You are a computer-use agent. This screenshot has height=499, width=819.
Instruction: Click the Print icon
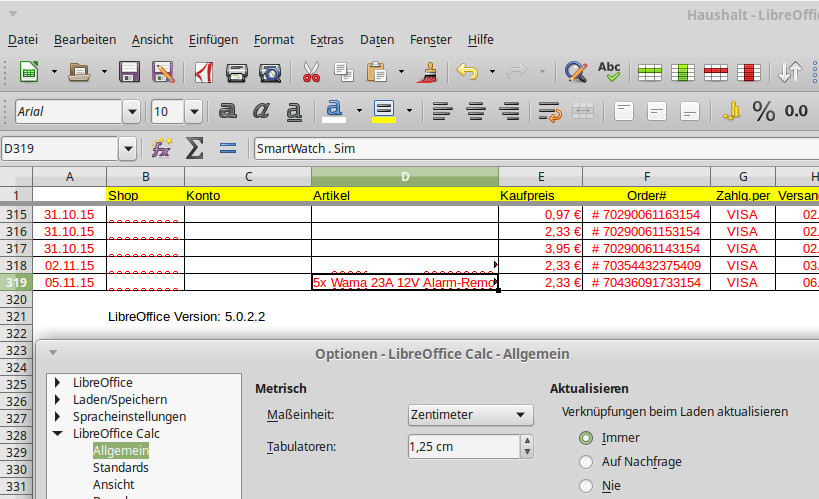point(237,72)
